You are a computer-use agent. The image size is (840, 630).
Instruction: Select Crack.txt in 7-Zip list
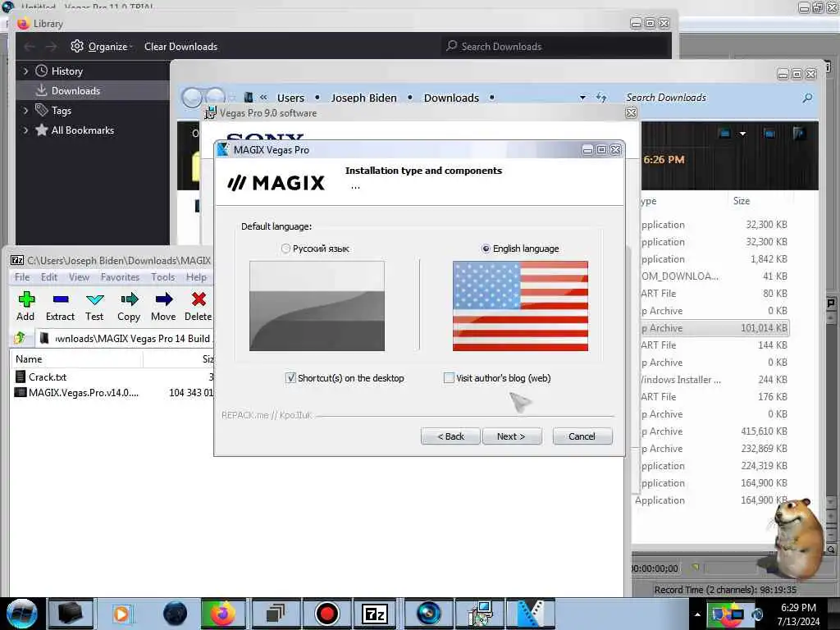tap(48, 377)
